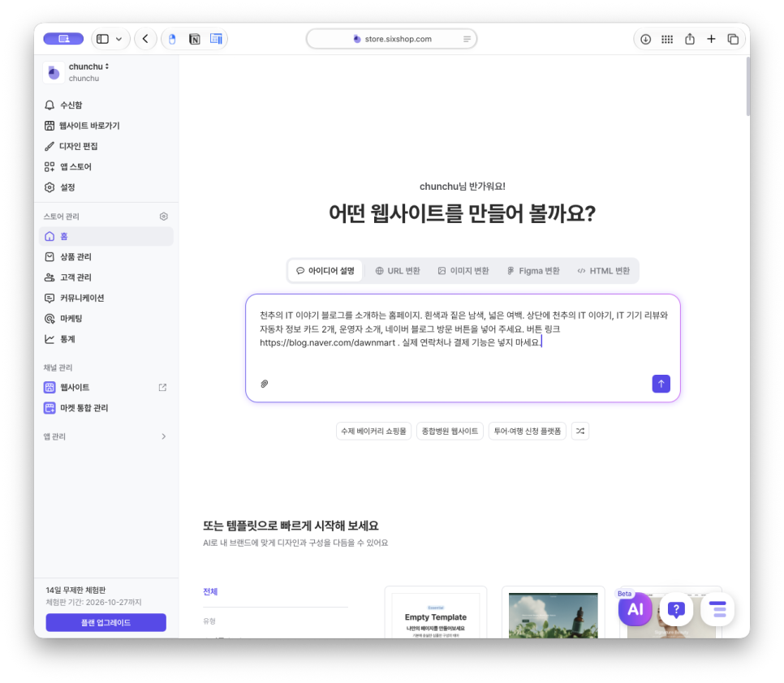This screenshot has width=784, height=683.
Task: Switch to the URL 변환 tab
Action: pyautogui.click(x=398, y=271)
